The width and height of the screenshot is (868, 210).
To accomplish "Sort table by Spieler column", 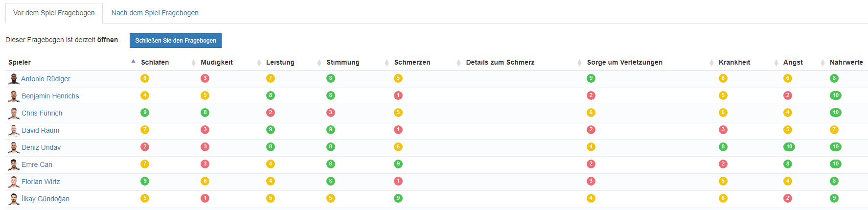I will coord(20,62).
